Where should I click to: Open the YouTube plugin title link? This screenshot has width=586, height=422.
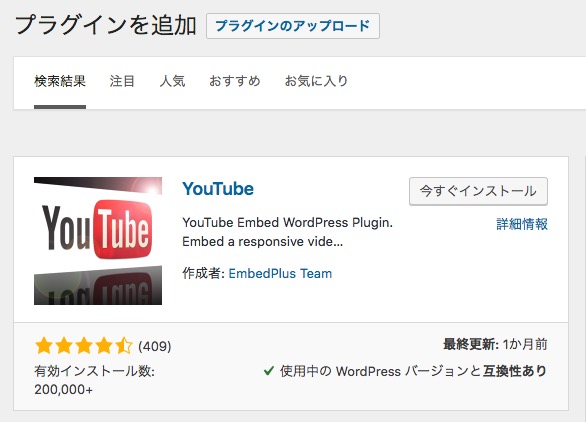click(218, 189)
